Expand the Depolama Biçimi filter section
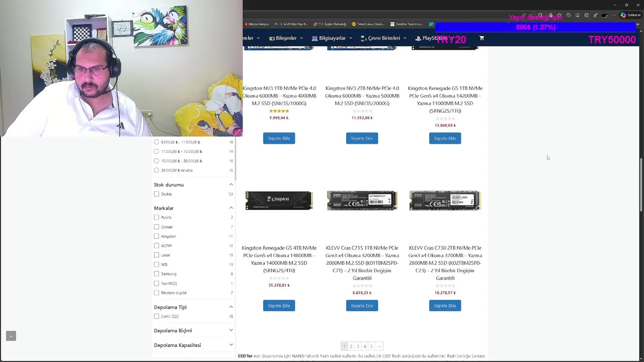This screenshot has width=644, height=362. [231, 330]
